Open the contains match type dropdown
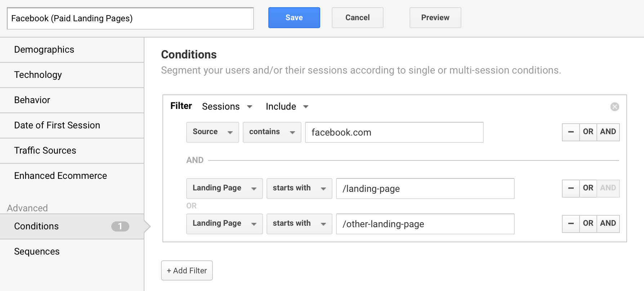The height and width of the screenshot is (291, 644). pyautogui.click(x=272, y=132)
